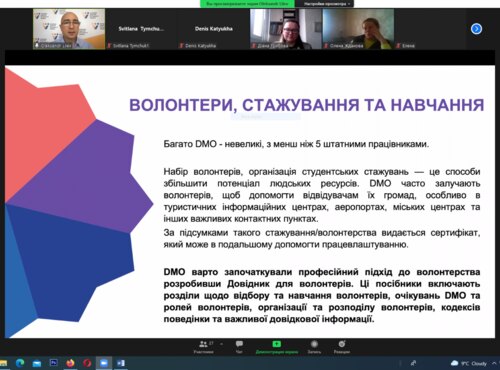500x370 pixels.
Task: Open File Explorer from the taskbar
Action: [x=3, y=363]
